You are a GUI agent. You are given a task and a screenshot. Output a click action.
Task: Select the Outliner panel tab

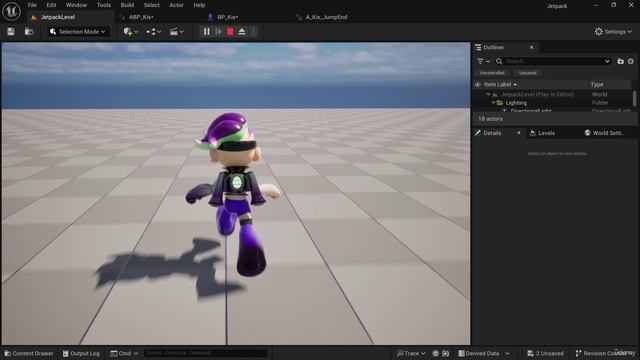coord(493,47)
